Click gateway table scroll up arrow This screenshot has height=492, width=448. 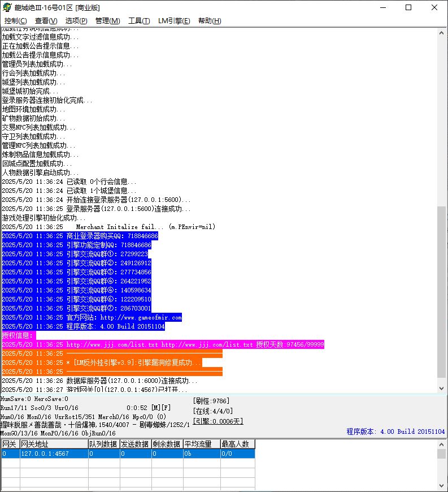click(441, 444)
